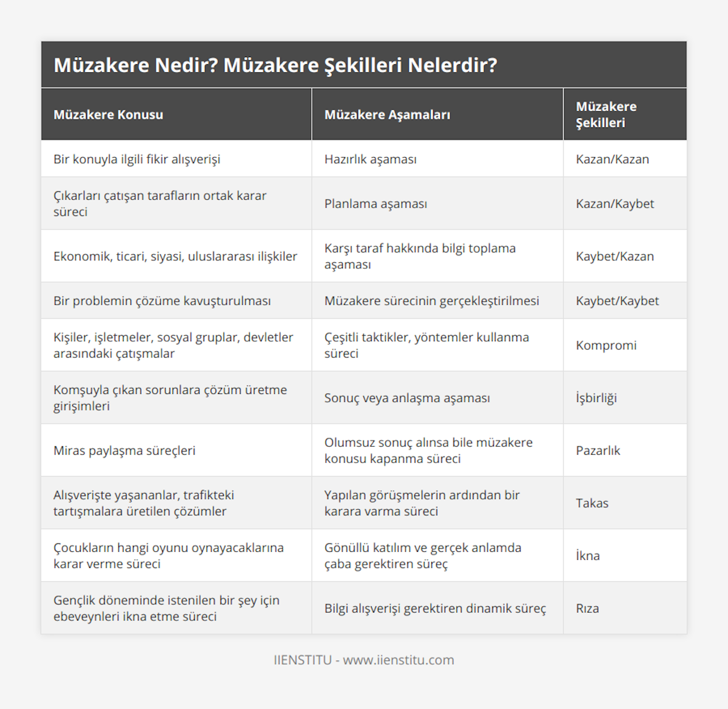
Task: Select the 'Kaybet/Kaybet' cell
Action: (x=617, y=300)
